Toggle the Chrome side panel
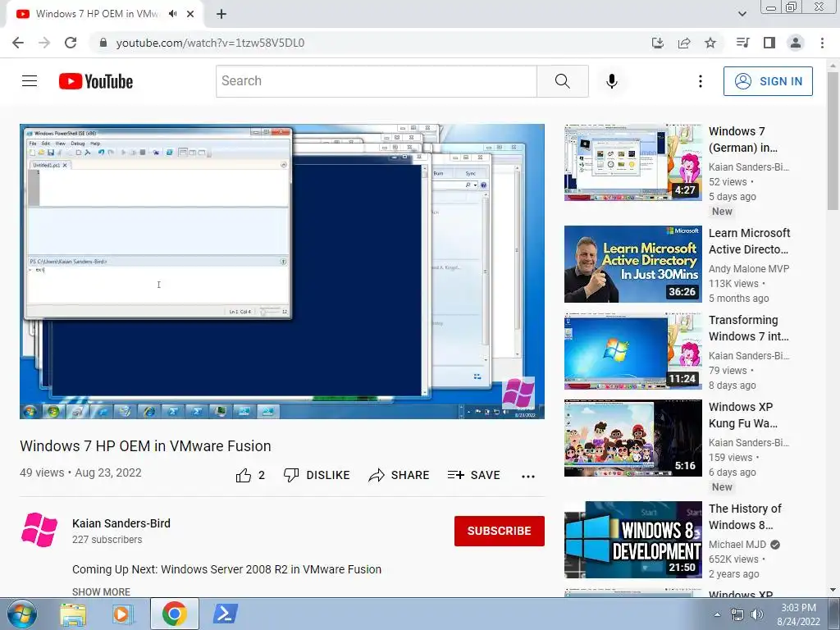The width and height of the screenshot is (840, 630). coord(769,43)
